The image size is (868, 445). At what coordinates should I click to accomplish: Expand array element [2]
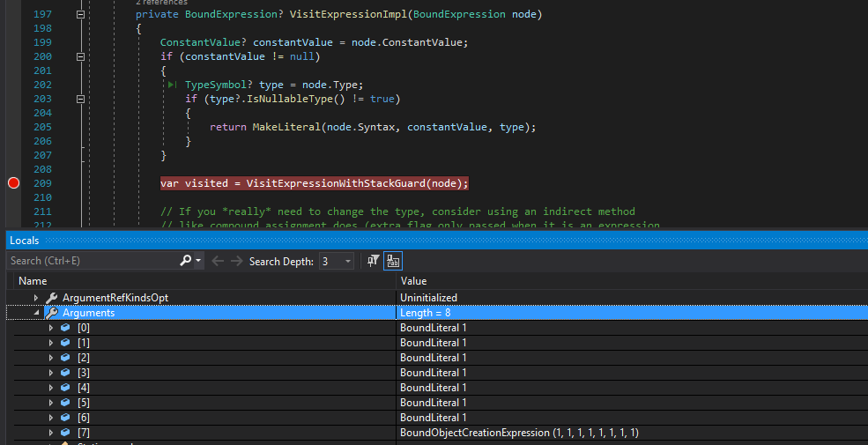[51, 358]
